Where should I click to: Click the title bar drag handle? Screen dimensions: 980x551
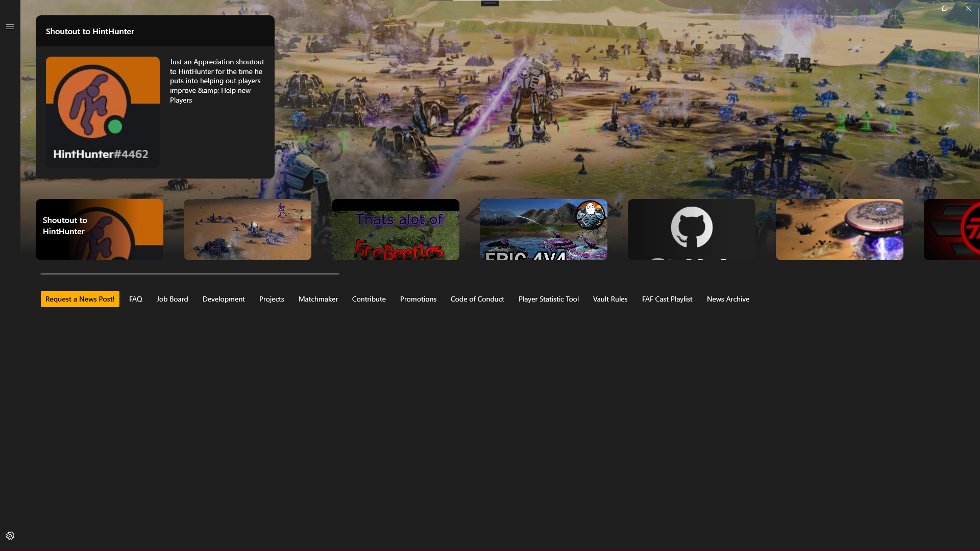coord(489,3)
